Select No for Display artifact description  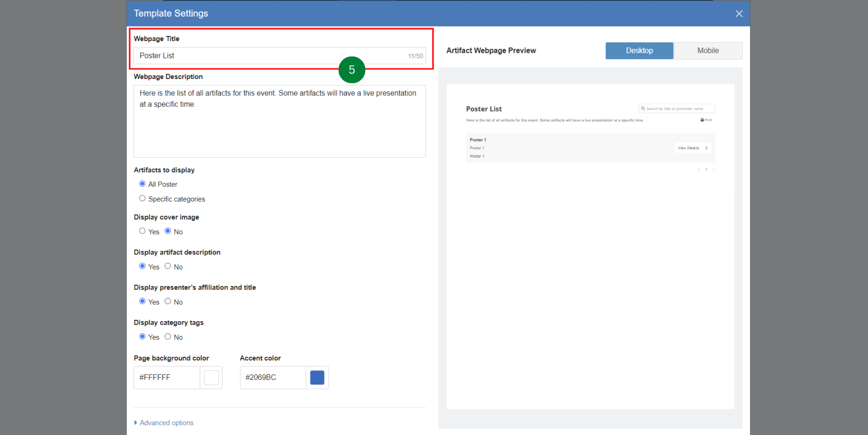pos(167,266)
